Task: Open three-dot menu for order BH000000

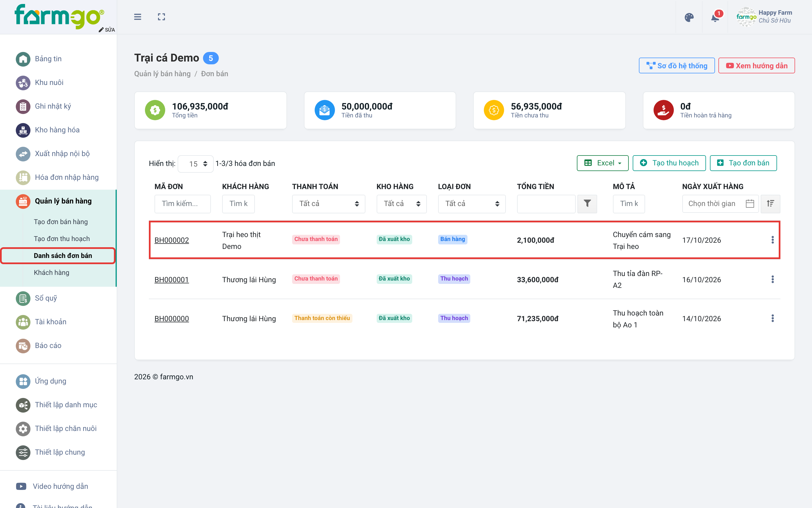Action: pyautogui.click(x=773, y=319)
